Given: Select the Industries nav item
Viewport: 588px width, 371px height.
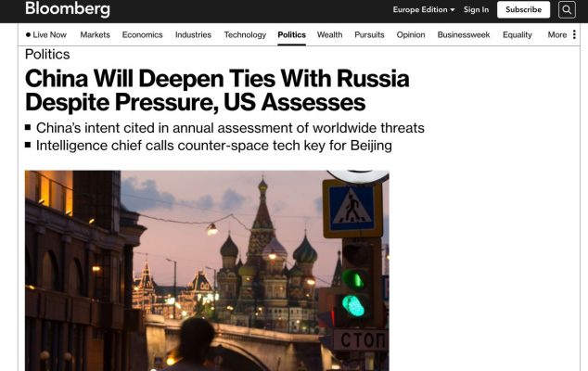Looking at the screenshot, I should [193, 35].
